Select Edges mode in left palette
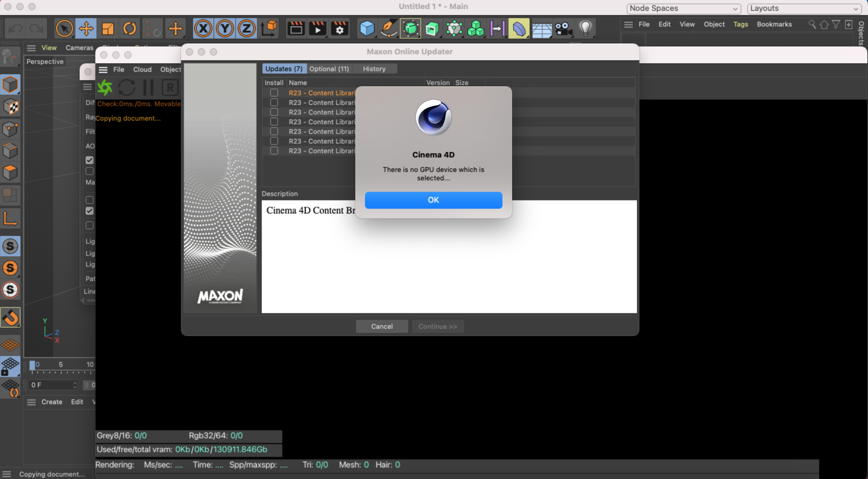Viewport: 868px width, 479px height. pyautogui.click(x=11, y=151)
